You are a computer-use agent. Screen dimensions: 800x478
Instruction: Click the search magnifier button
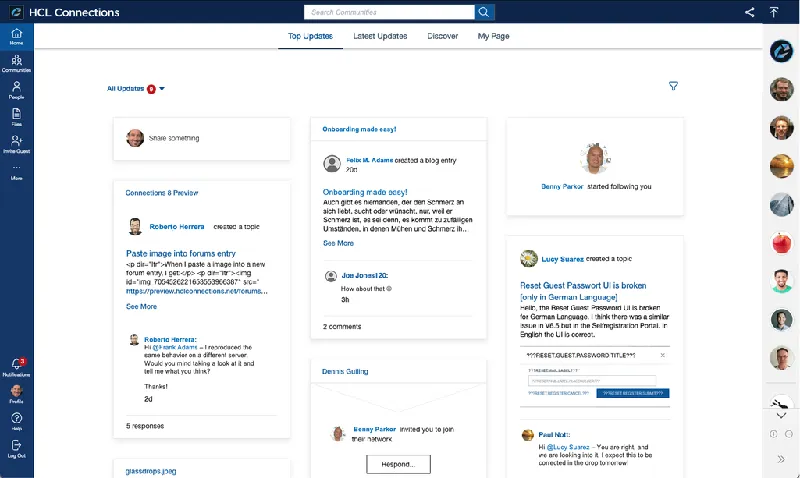coord(484,12)
